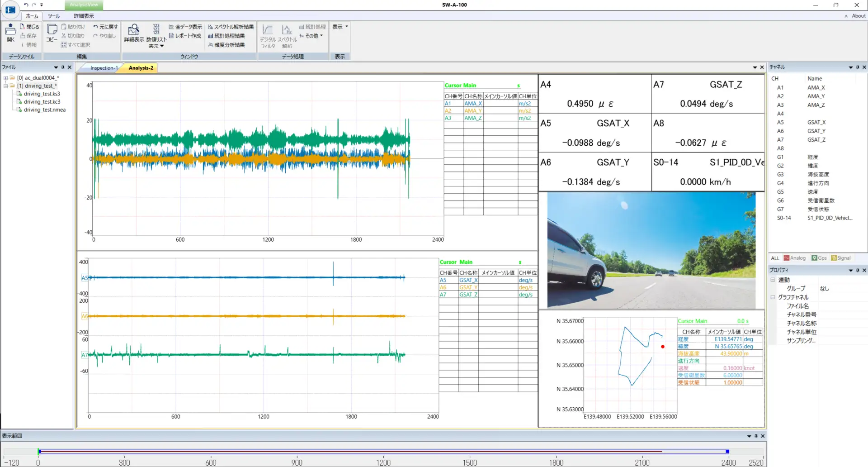Expand the 数値リスト表示 dropdown arrow
868x467 pixels.
click(161, 46)
